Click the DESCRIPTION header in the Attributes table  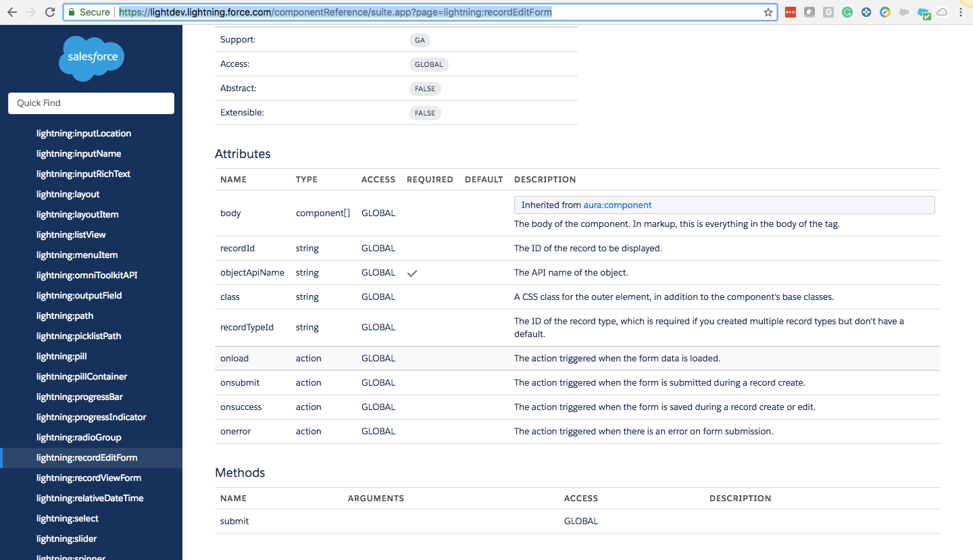point(545,180)
